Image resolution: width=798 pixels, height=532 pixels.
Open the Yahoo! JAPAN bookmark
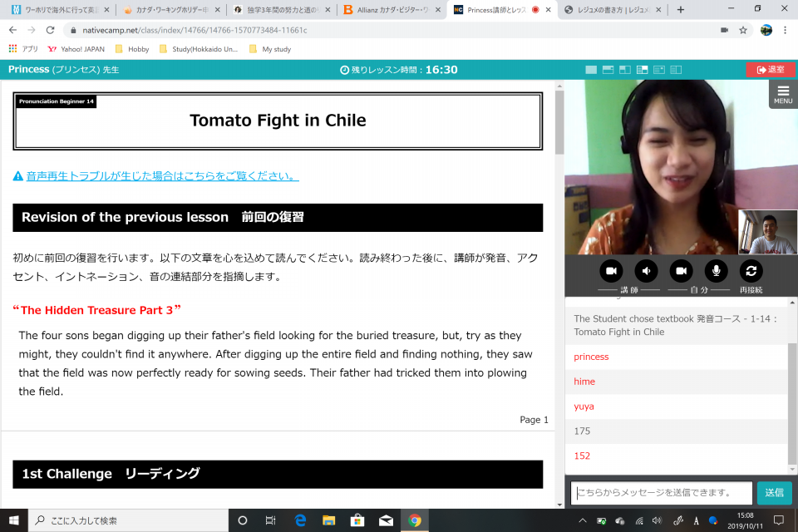tap(76, 49)
